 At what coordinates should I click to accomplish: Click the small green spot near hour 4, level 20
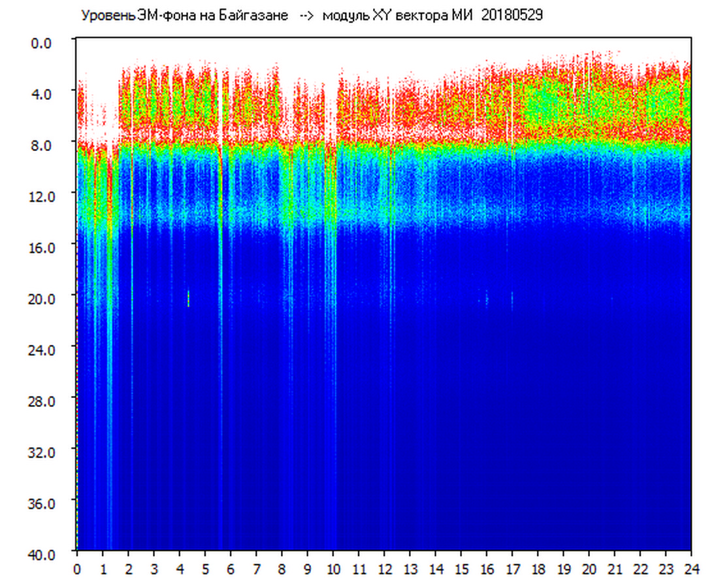click(188, 299)
